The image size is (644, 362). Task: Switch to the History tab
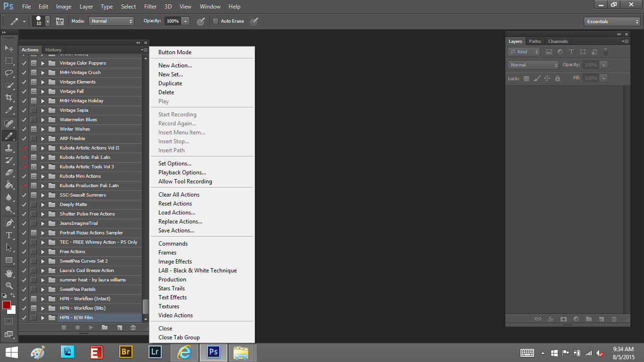pos(53,50)
